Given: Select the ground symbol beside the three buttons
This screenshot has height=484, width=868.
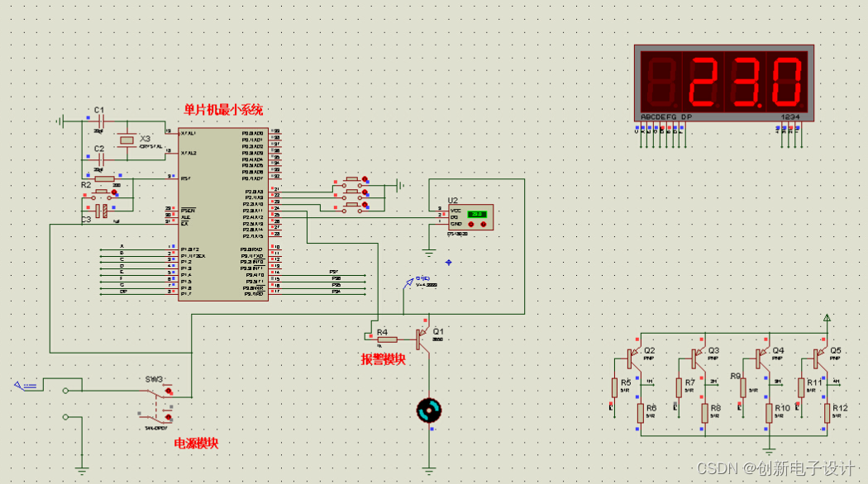Looking at the screenshot, I should coord(400,186).
